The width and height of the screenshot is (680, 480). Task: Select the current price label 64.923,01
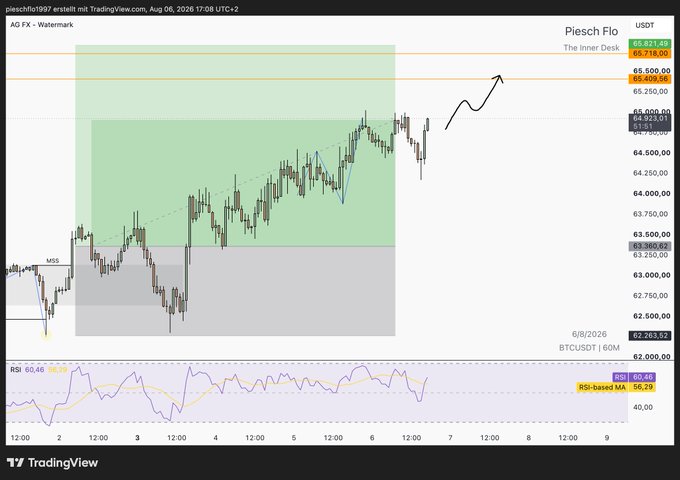[650, 118]
